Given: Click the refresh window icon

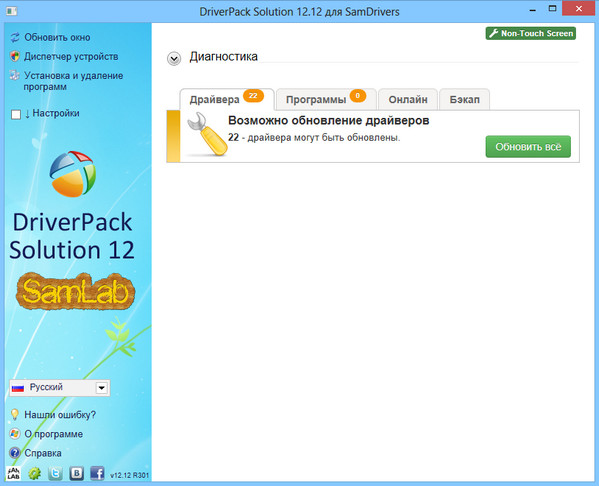Looking at the screenshot, I should click(x=15, y=37).
